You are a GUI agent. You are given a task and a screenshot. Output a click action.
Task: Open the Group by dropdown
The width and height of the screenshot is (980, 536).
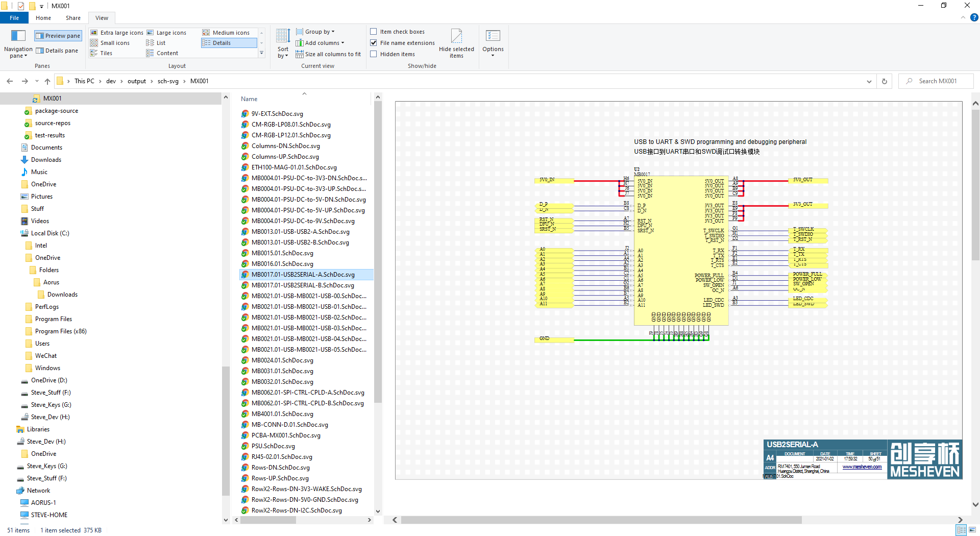click(x=315, y=32)
